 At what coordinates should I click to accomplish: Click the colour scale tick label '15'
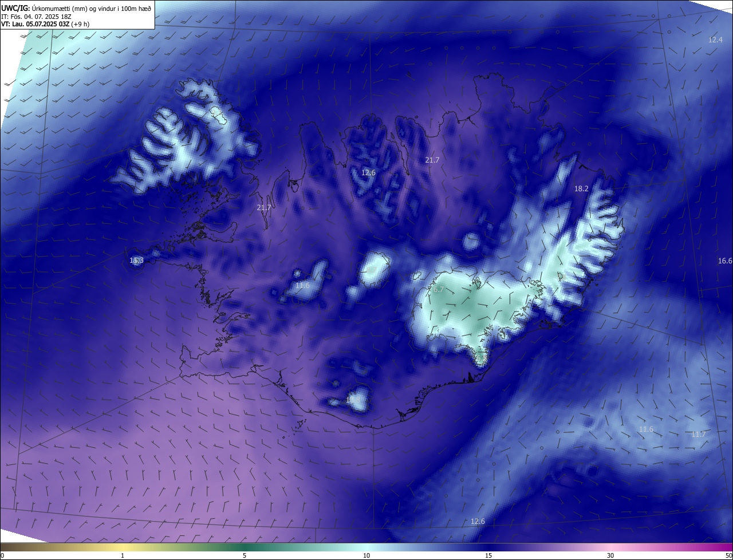[488, 555]
